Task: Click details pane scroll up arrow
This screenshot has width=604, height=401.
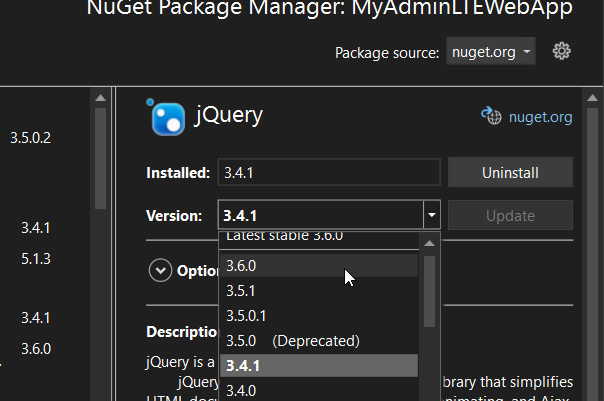Action: [x=592, y=98]
